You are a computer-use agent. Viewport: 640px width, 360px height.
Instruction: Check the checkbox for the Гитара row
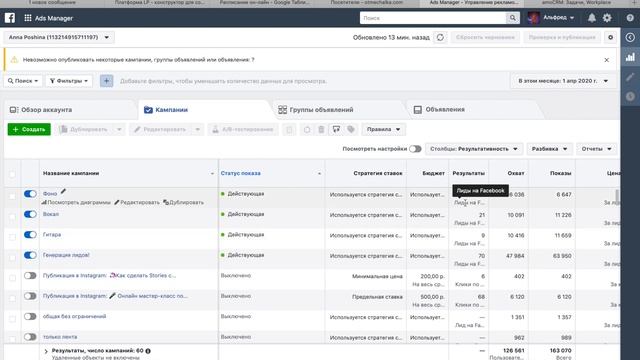[12, 237]
